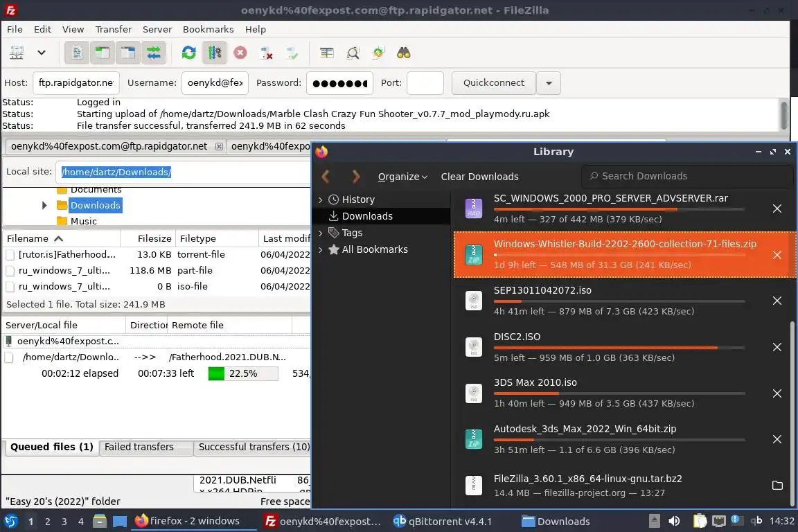Switch to Successful transfers tab

coord(254,447)
